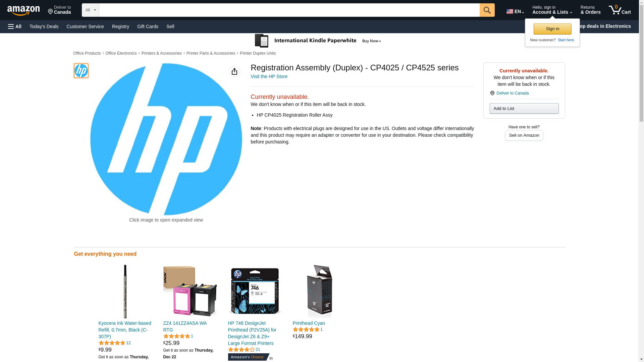Click the search magnifier button
This screenshot has height=362, width=644.
tap(487, 10)
